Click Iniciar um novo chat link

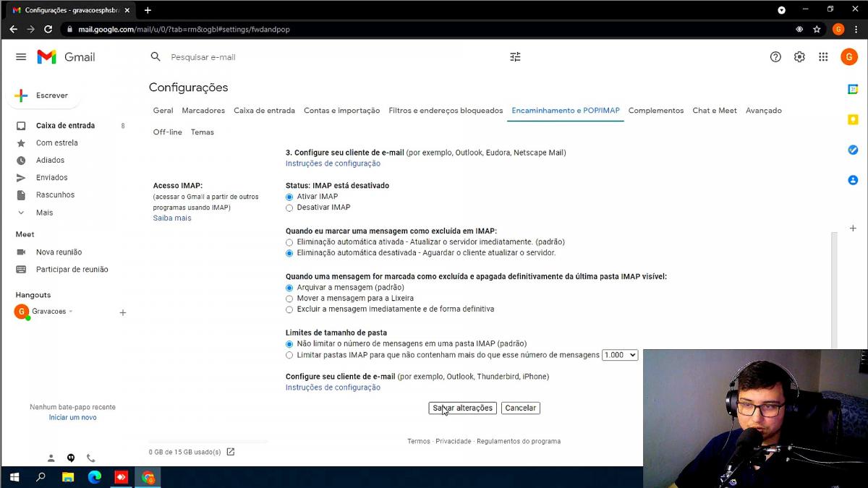(72, 417)
